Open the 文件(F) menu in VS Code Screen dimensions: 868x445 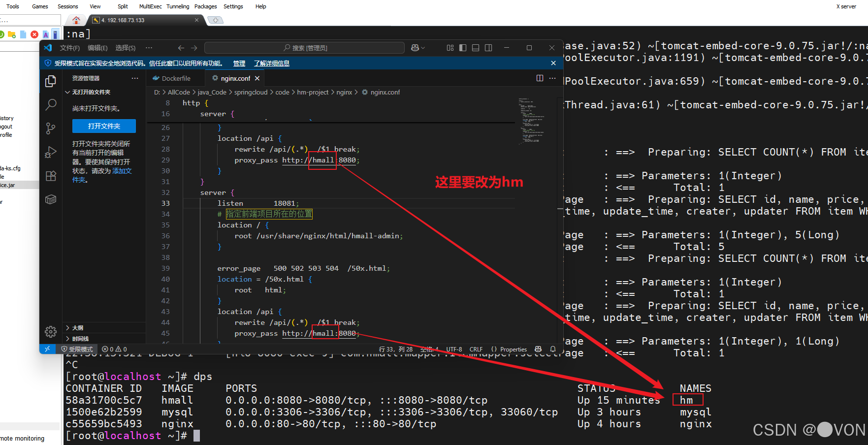pos(70,48)
